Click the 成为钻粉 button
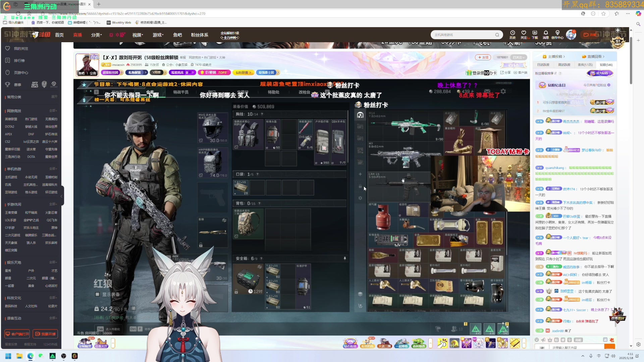This screenshot has height=362, width=644. tap(600, 73)
